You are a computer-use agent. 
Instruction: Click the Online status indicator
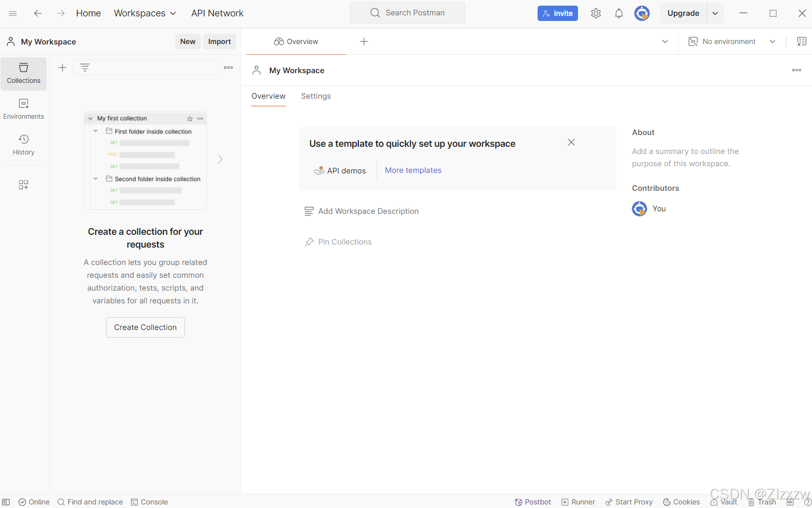[x=34, y=502]
